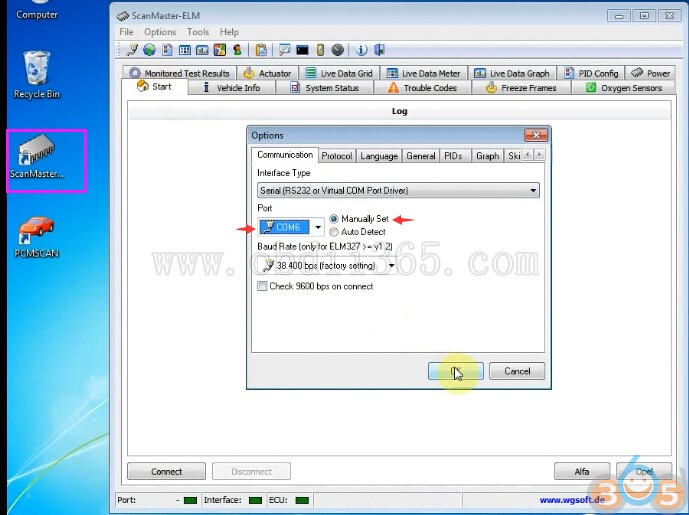Switch to the Graph tab in Options

[x=487, y=156]
